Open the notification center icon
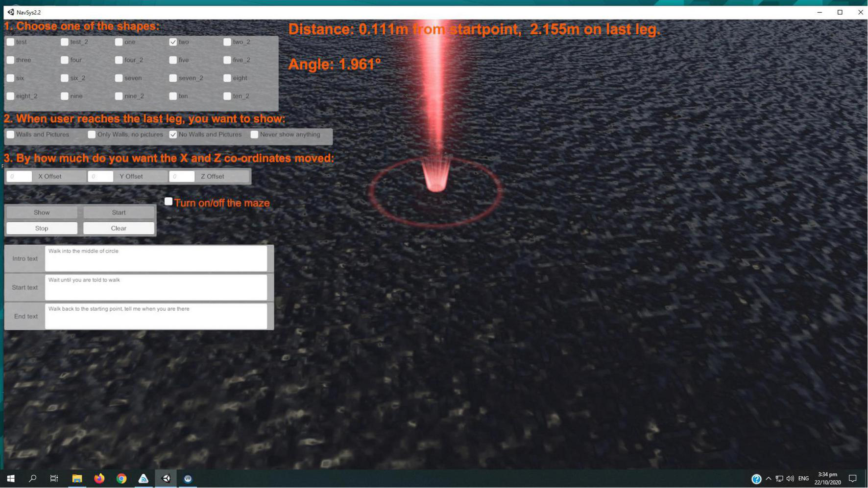Image resolution: width=868 pixels, height=488 pixels. pyautogui.click(x=852, y=478)
